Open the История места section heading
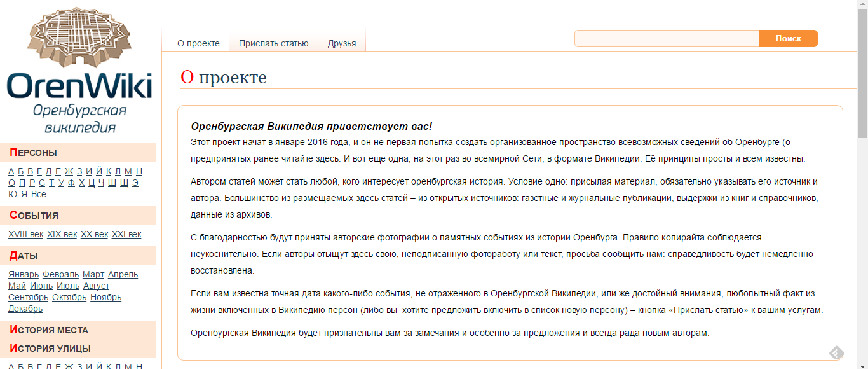 pos(49,330)
